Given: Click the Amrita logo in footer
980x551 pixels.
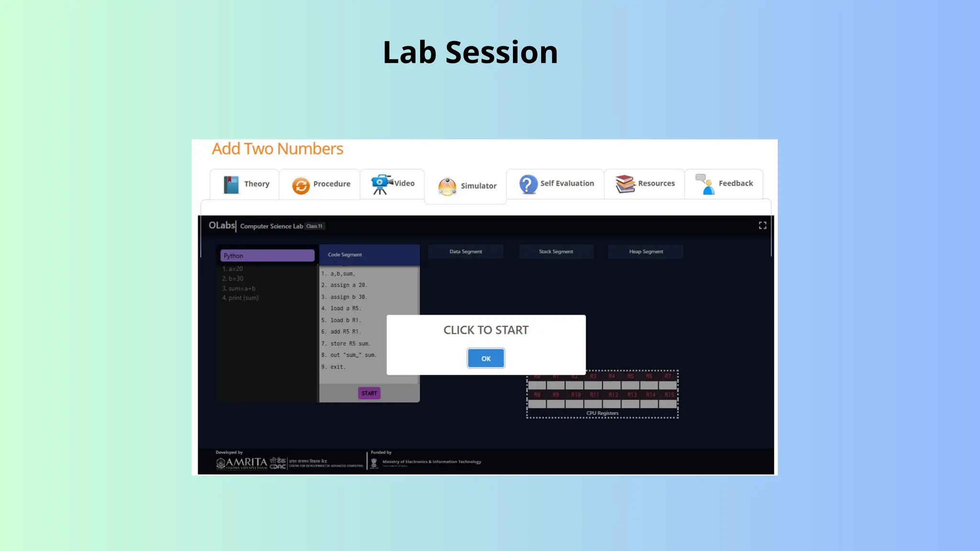Looking at the screenshot, I should click(242, 463).
